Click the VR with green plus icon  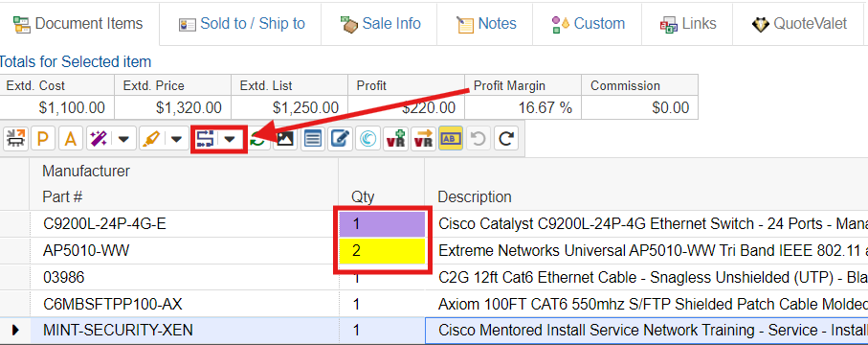396,139
